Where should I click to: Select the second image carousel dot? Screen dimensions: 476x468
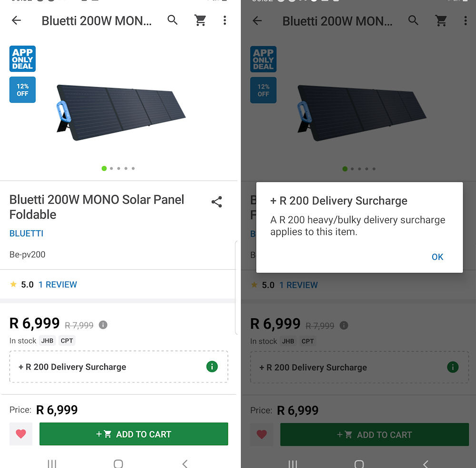(x=111, y=168)
